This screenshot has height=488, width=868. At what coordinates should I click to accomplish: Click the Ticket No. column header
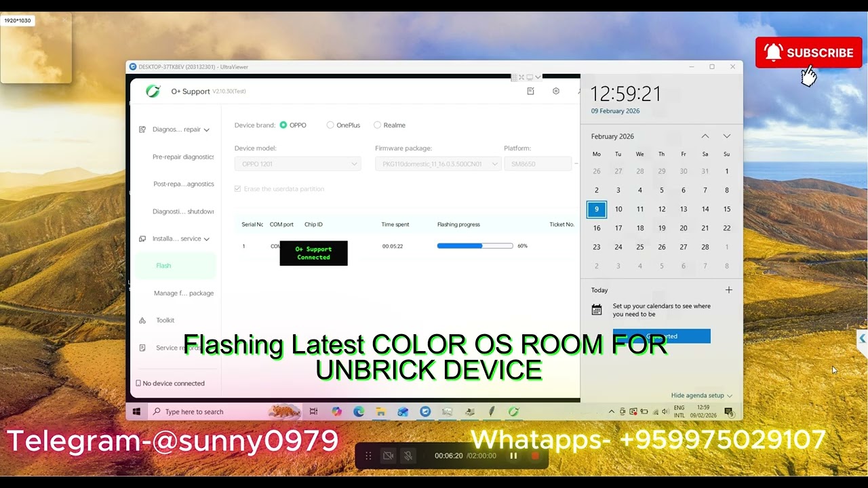(x=562, y=224)
